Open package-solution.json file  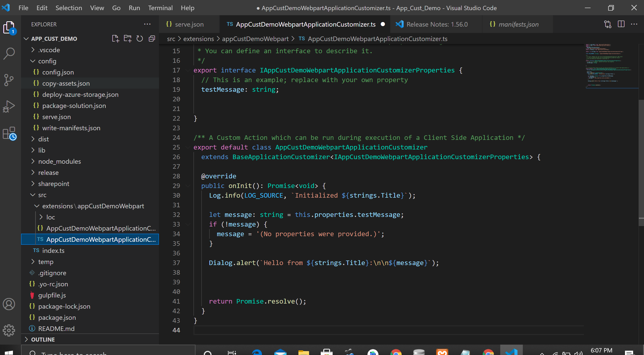(90, 106)
